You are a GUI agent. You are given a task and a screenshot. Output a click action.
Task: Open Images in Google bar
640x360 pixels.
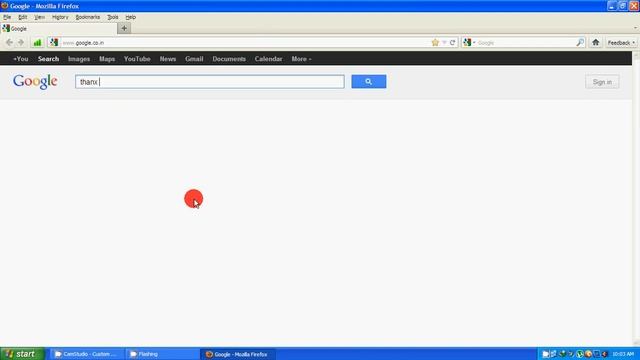click(79, 59)
